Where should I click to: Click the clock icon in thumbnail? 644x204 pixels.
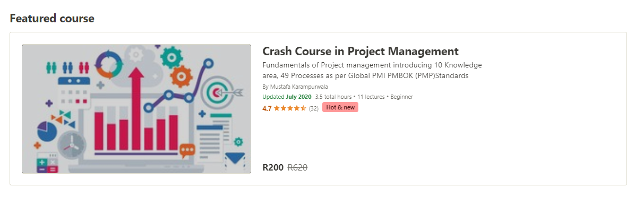[71, 143]
